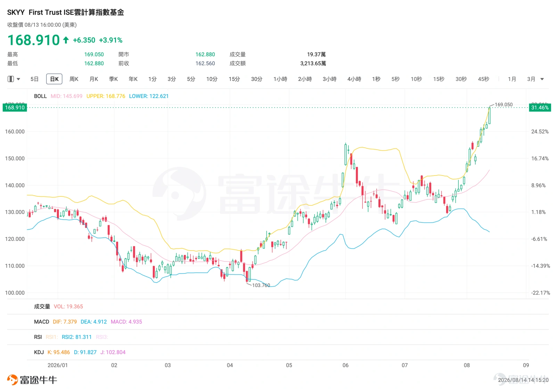Image resolution: width=556 pixels, height=392 pixels.
Task: Open the RSI indicator panel
Action: coord(38,337)
